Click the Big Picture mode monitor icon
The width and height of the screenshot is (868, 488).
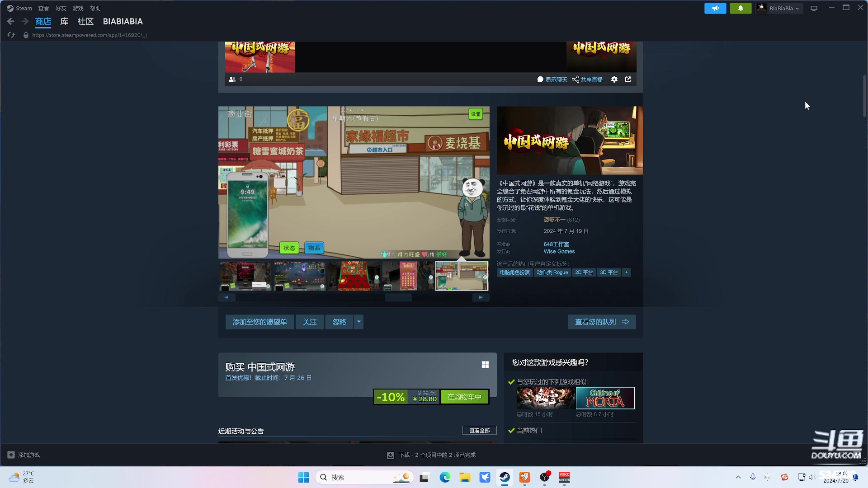click(x=814, y=8)
